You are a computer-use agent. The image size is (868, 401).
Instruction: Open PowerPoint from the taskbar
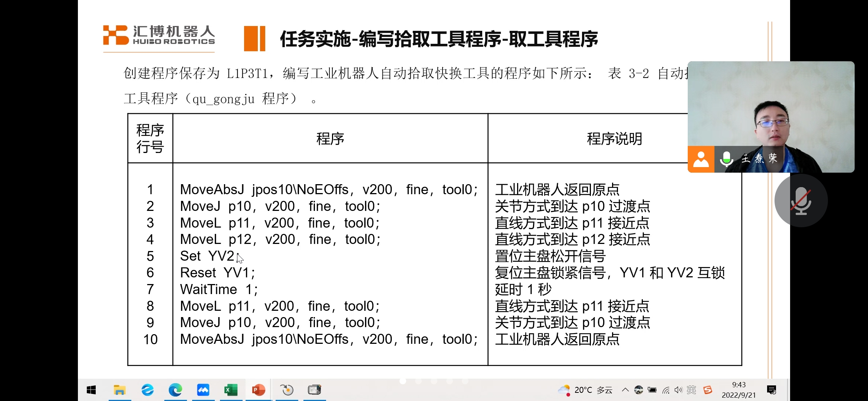click(x=259, y=390)
